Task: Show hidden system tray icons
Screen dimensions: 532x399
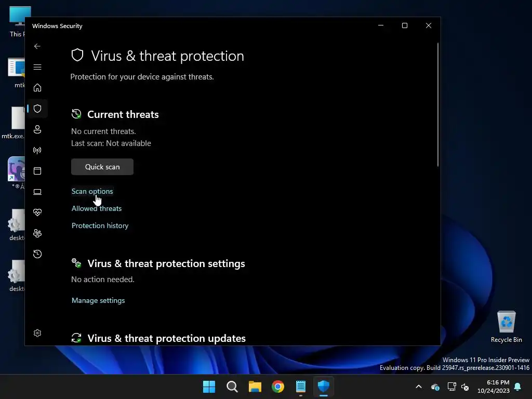Action: 419,387
